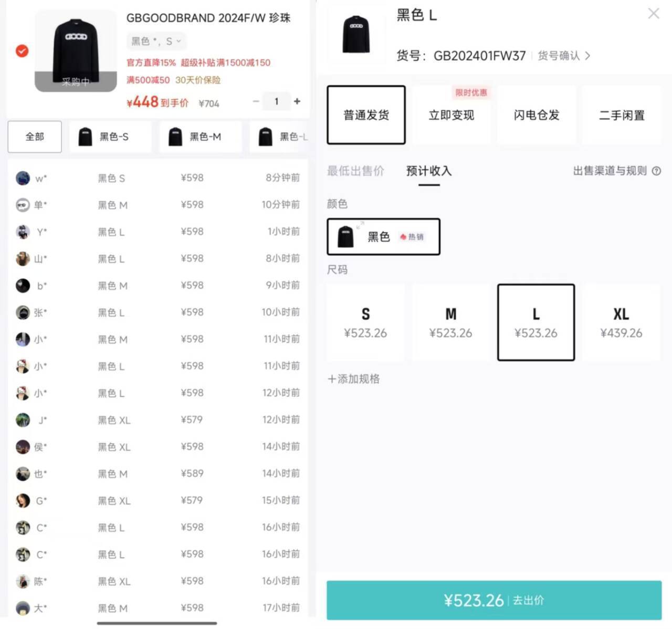The image size is (672, 629).
Task: Click the 黑色 L product thumbnail at top right
Action: (356, 34)
